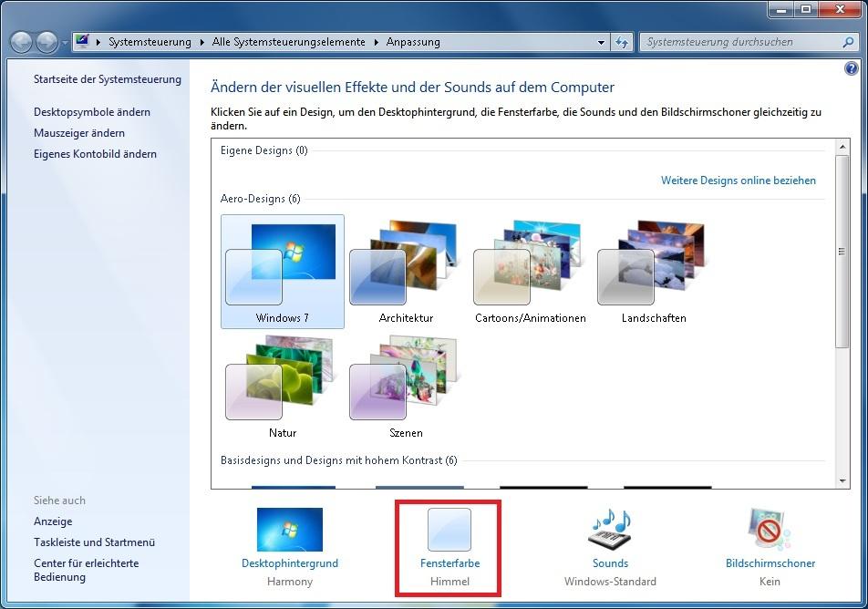This screenshot has width=868, height=609.
Task: Open the Desktophintergrund icon
Action: pyautogui.click(x=289, y=530)
